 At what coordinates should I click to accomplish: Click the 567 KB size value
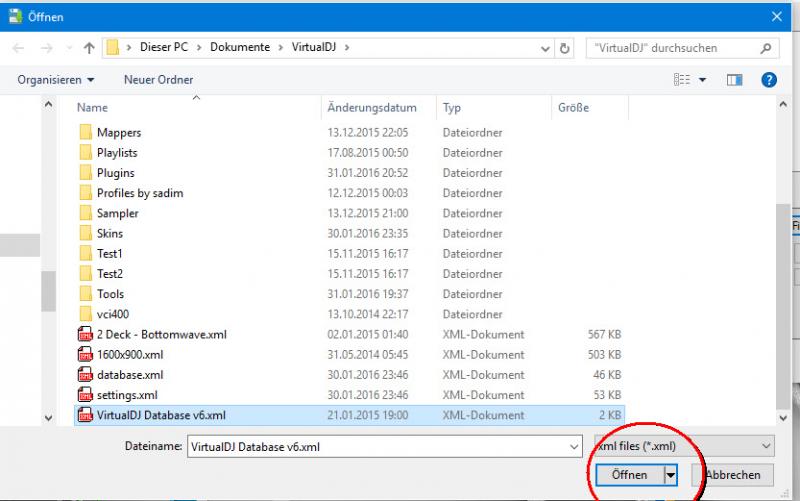(604, 335)
